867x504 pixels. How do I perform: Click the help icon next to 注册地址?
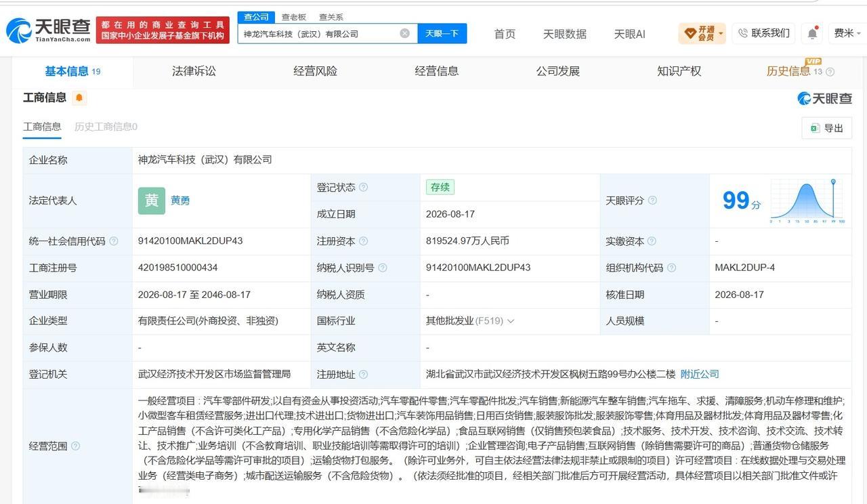click(364, 375)
